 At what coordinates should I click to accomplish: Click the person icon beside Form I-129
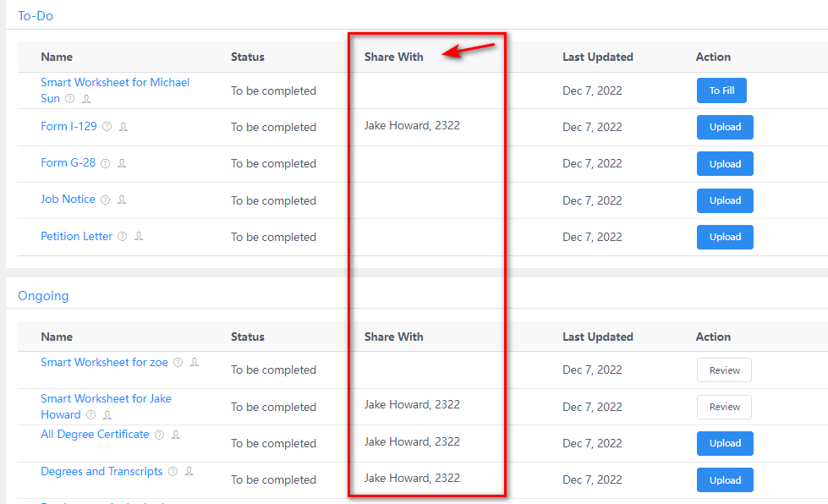(x=123, y=127)
